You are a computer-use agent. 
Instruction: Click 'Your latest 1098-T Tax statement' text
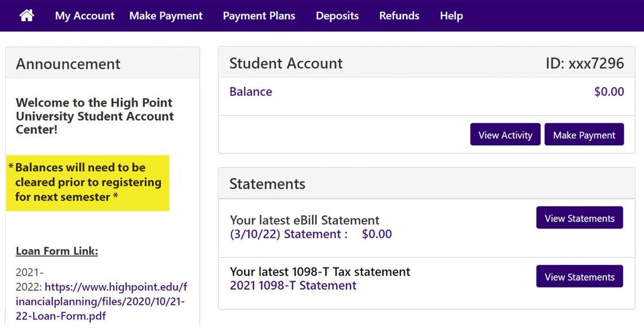320,271
